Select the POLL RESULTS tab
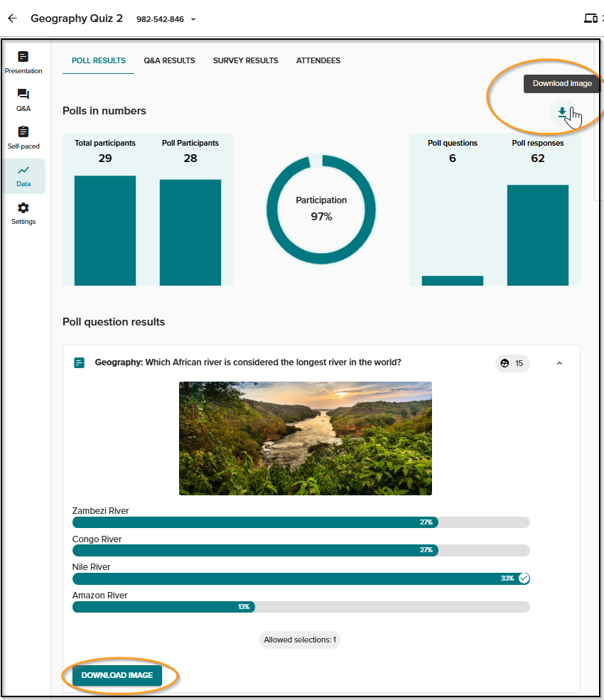The height and width of the screenshot is (700, 604). pos(99,60)
